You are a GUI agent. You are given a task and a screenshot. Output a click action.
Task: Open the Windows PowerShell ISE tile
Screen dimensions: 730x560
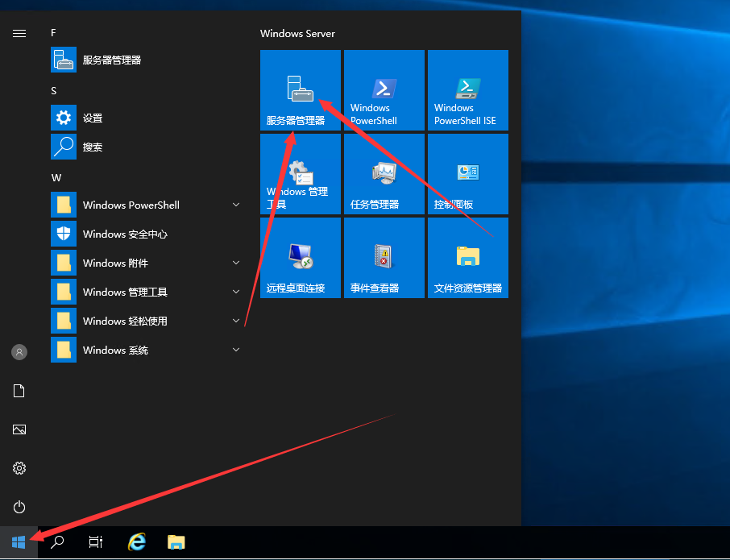[x=467, y=89]
